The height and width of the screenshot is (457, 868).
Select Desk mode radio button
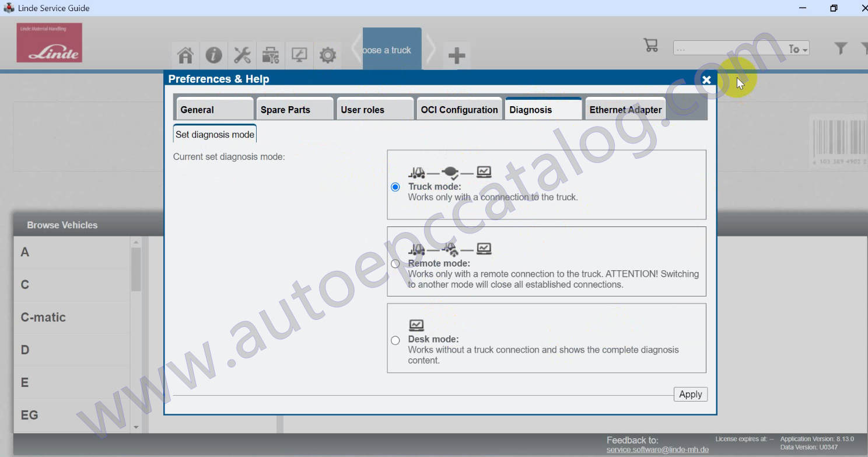click(395, 340)
